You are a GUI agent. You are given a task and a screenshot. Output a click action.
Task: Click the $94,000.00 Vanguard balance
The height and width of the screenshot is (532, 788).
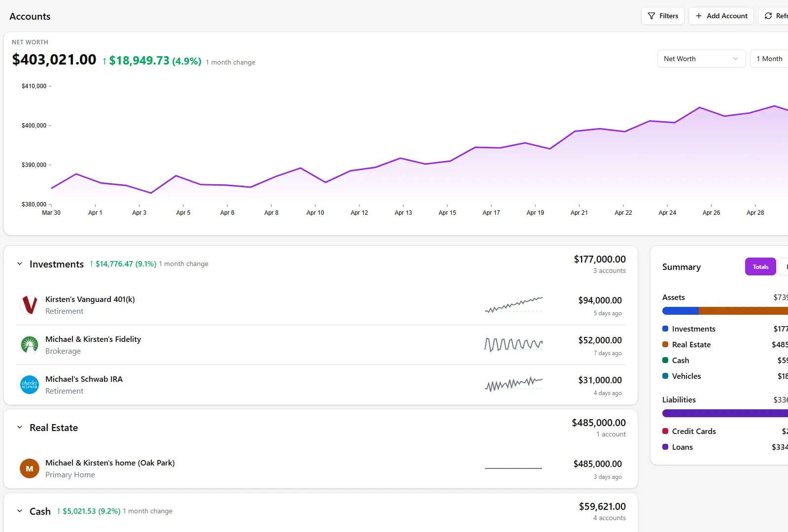(x=600, y=300)
